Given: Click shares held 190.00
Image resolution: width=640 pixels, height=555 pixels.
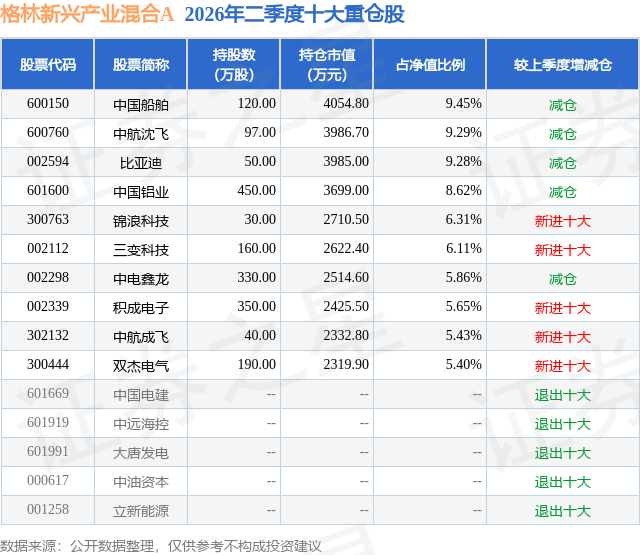Looking at the screenshot, I should (257, 364).
